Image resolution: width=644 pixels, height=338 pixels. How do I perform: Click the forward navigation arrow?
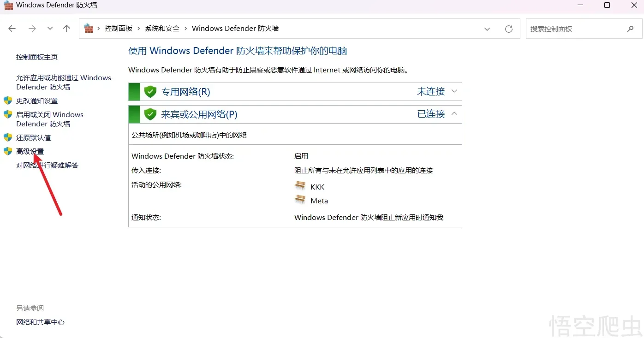tap(32, 29)
